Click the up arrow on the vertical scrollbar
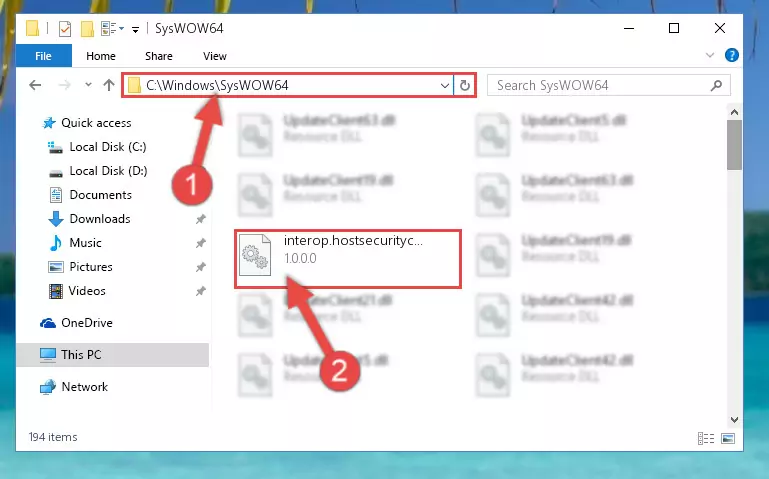The image size is (769, 479). point(734,112)
